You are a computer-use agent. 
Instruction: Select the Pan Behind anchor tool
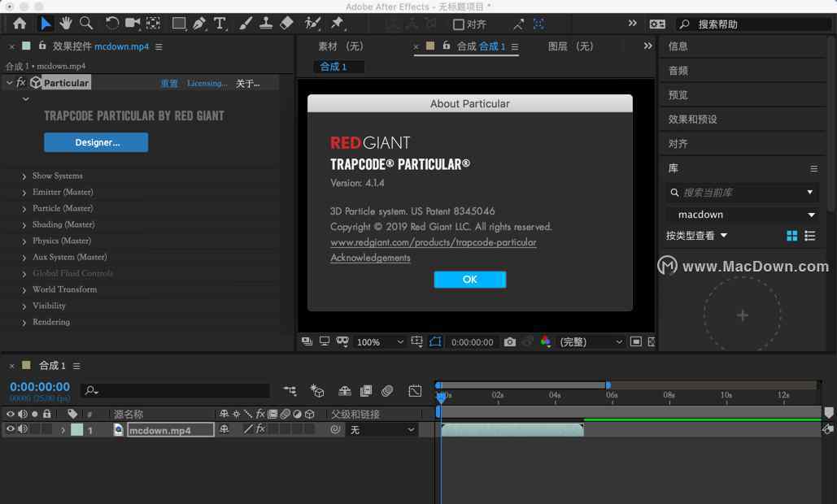(x=153, y=23)
